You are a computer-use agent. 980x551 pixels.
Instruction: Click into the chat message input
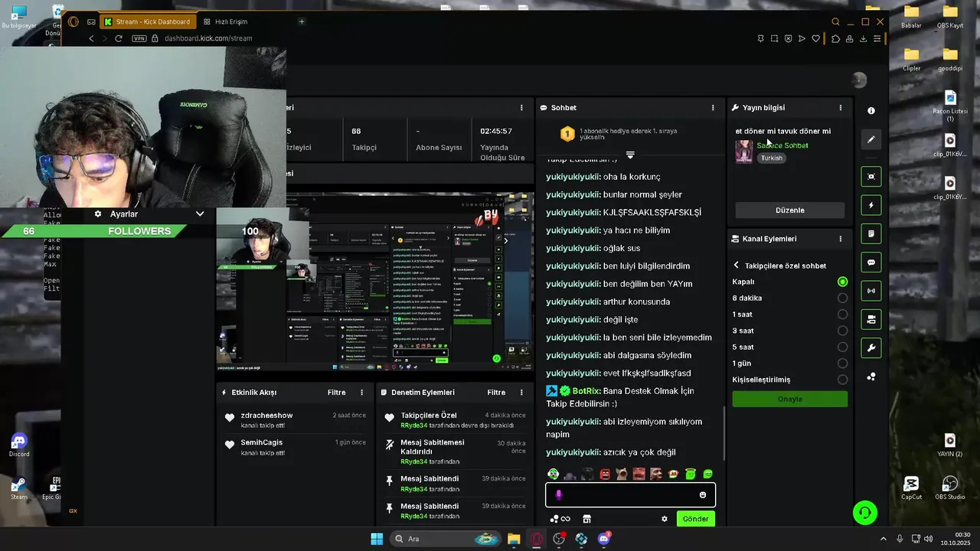[630, 495]
